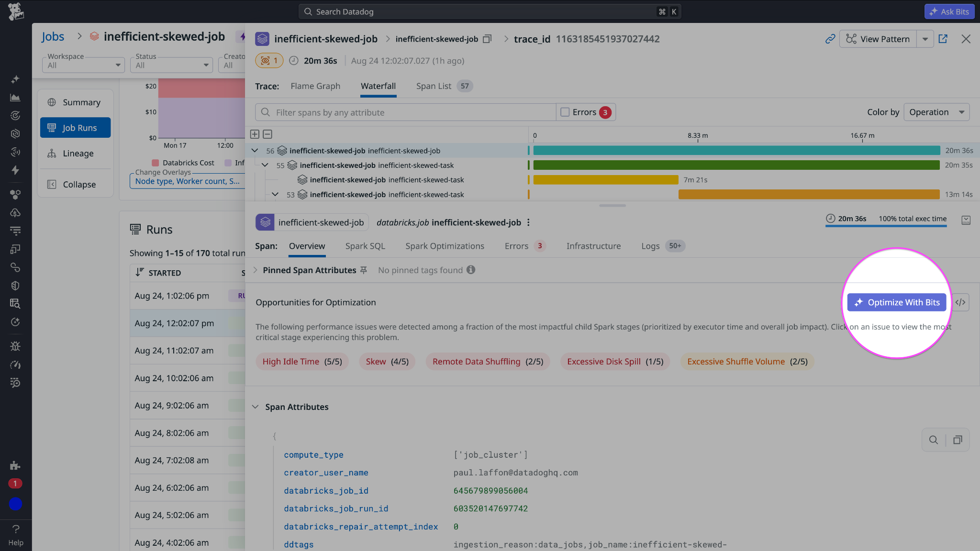Viewport: 980px width, 551px height.
Task: Open the Jobs breadcrumb link
Action: coord(53,36)
